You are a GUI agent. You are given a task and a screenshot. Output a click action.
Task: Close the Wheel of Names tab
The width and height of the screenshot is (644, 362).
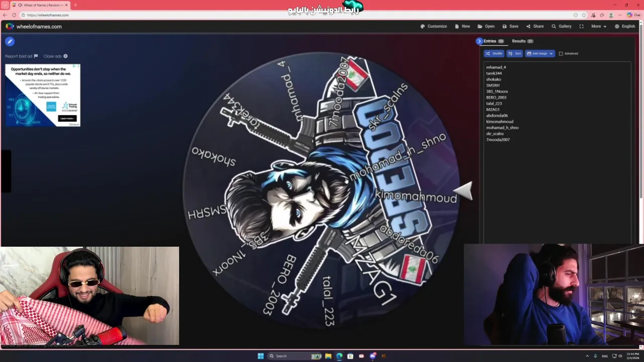coord(66,5)
